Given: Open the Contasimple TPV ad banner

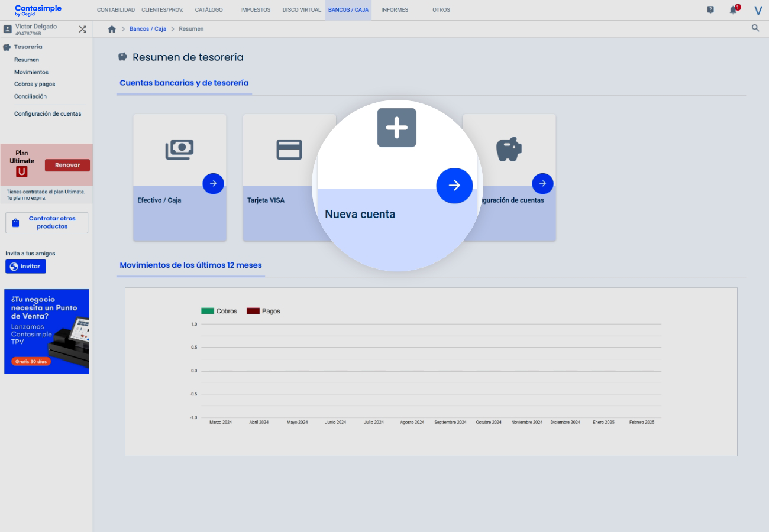Looking at the screenshot, I should [x=46, y=331].
